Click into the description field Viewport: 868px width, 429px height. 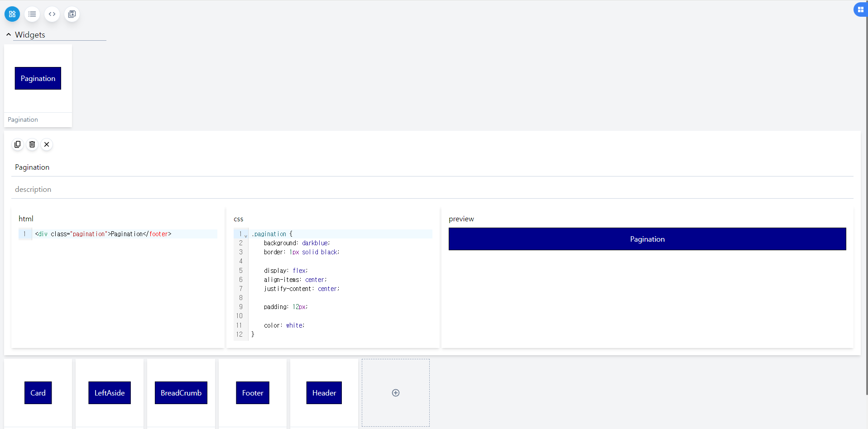pyautogui.click(x=432, y=189)
